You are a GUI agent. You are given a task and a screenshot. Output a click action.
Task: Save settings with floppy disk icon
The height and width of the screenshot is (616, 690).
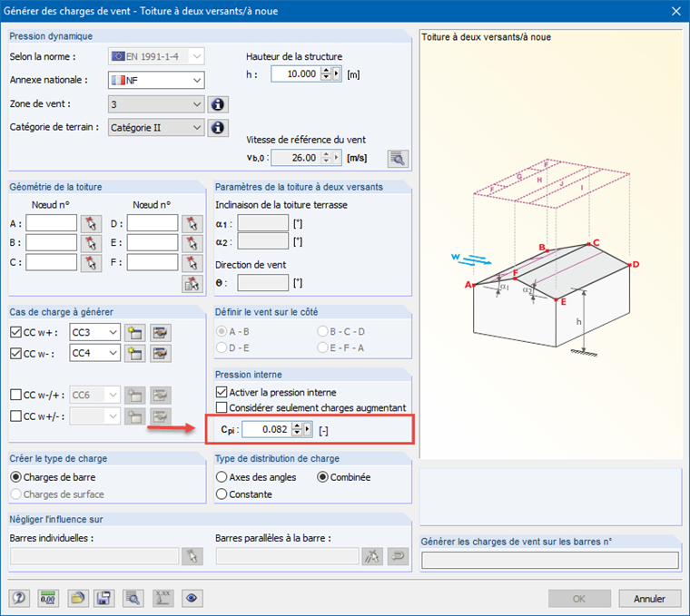click(x=103, y=599)
